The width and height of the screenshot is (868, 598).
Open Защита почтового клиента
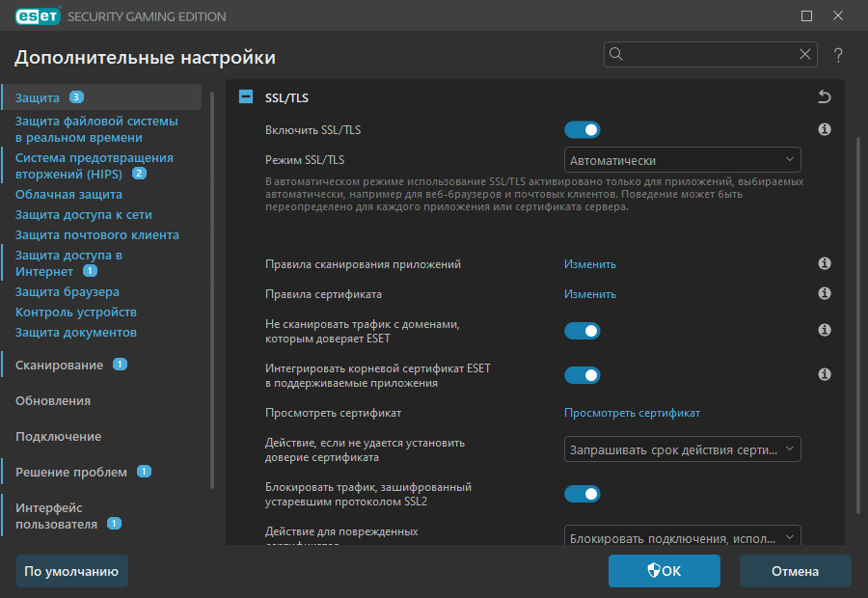[x=96, y=234]
